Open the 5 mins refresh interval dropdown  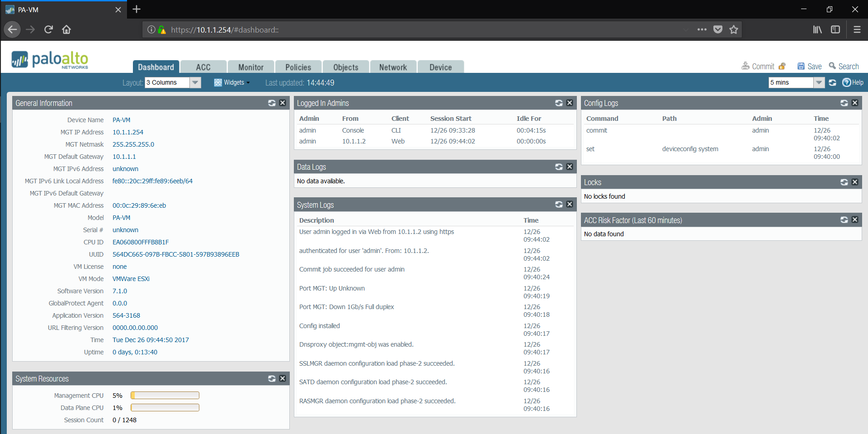coord(818,83)
